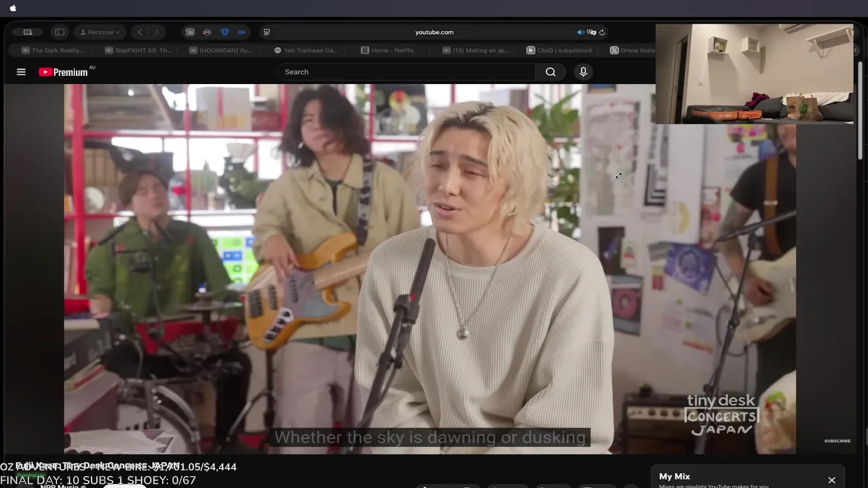Reload the YouTube page

click(x=601, y=32)
